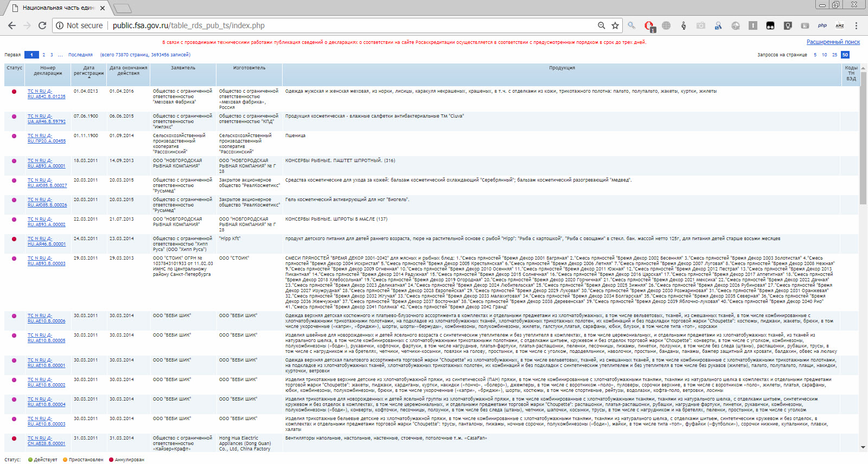Click the gray up-arrow extension icon
Image resolution: width=868 pixels, height=464 pixels.
click(753, 25)
